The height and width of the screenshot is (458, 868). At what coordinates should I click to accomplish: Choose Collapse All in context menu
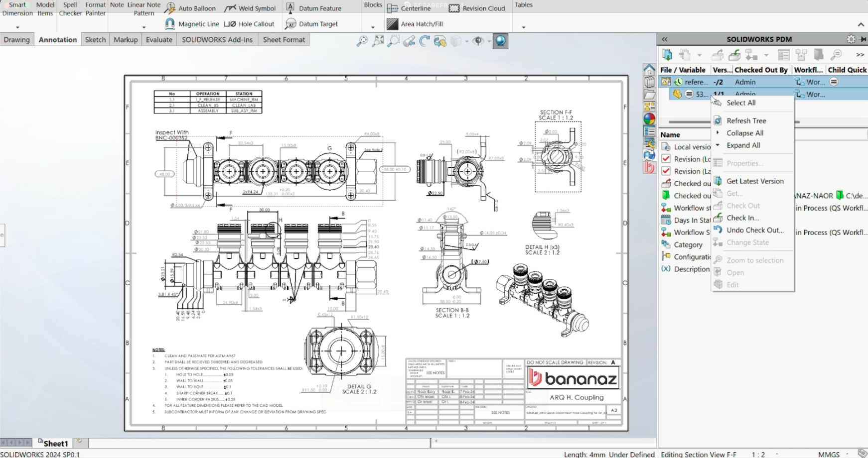click(x=753, y=133)
